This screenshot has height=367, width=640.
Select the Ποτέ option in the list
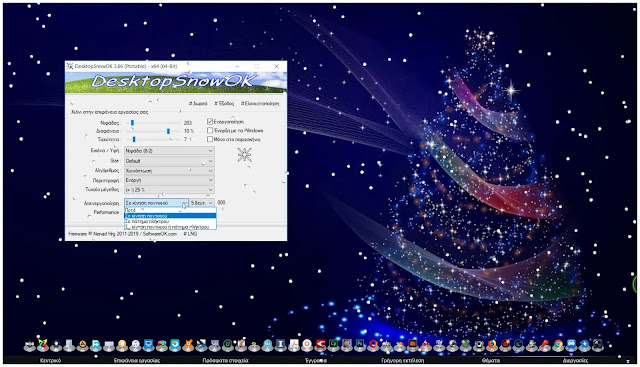click(170, 210)
